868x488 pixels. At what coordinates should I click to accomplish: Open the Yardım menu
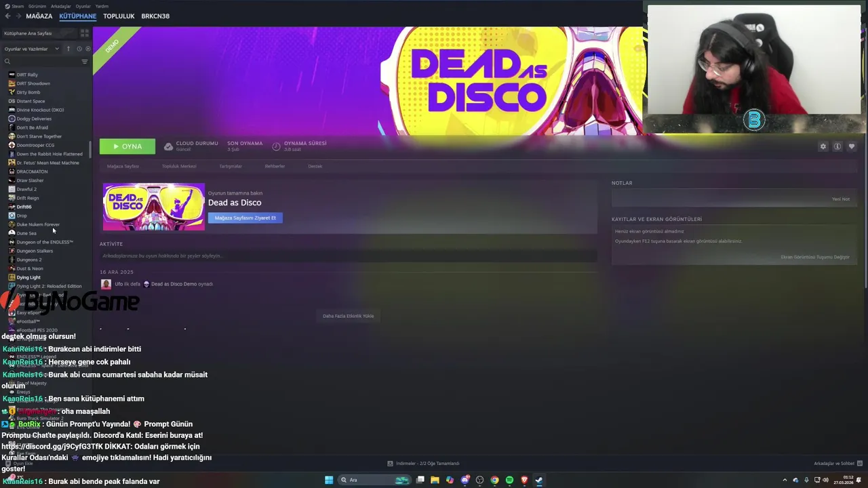click(x=102, y=6)
